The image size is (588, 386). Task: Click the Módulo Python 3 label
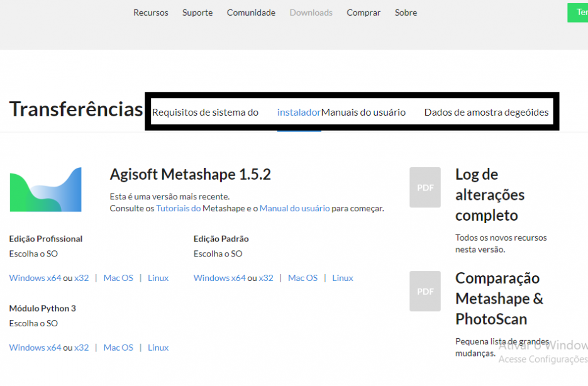pyautogui.click(x=42, y=309)
